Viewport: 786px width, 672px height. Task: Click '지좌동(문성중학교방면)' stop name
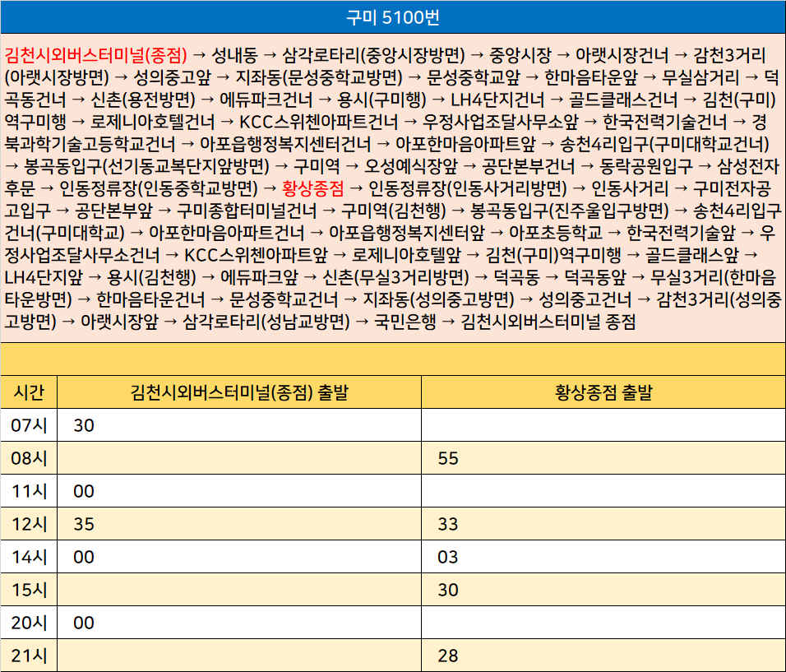pos(319,77)
